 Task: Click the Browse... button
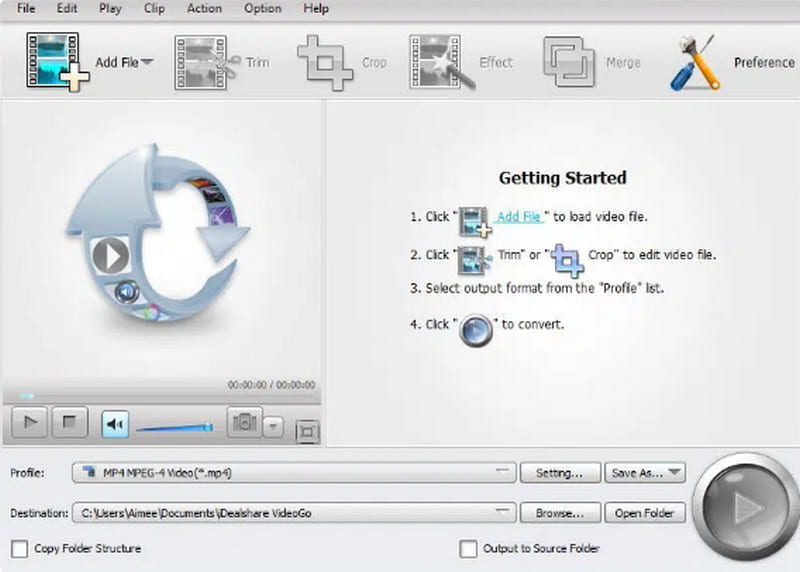(560, 513)
